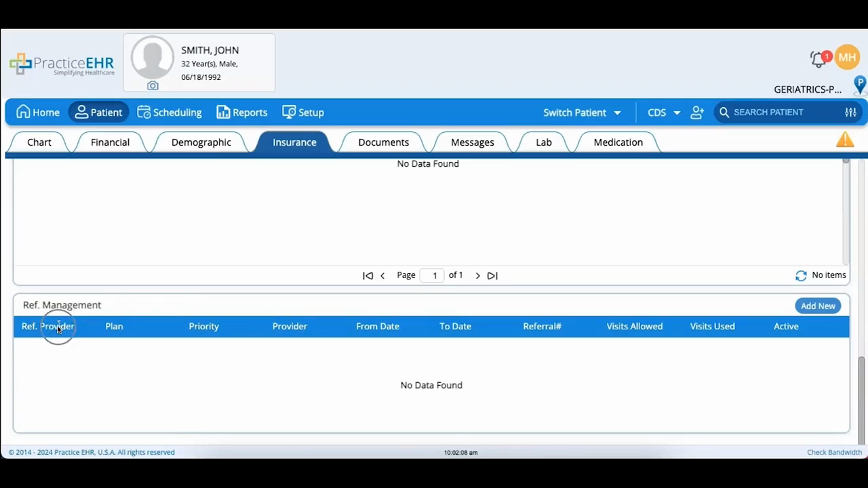The width and height of the screenshot is (868, 488).
Task: Open the patient photo camera icon
Action: (x=153, y=86)
